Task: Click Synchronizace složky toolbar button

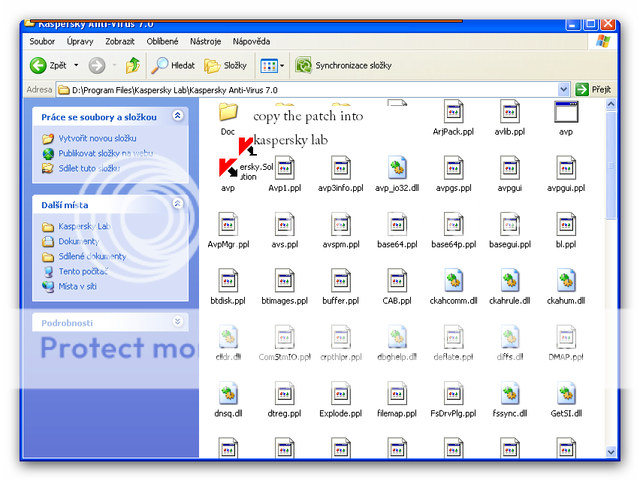Action: (x=343, y=65)
